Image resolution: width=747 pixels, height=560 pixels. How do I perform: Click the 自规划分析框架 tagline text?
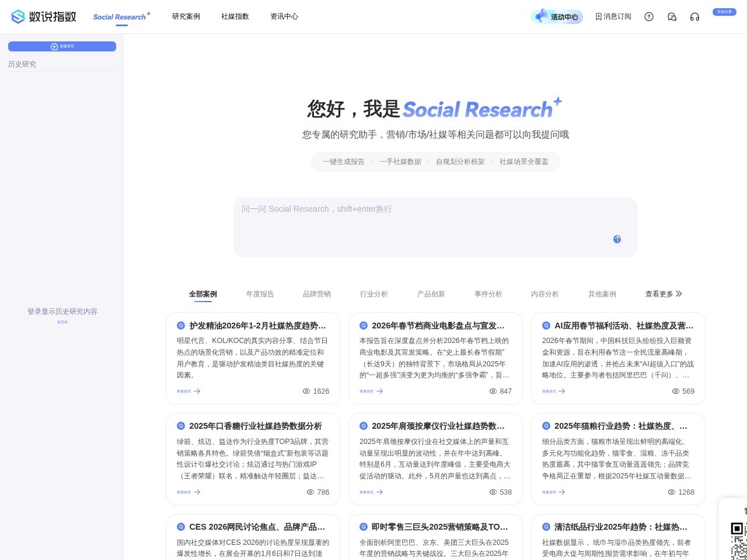(460, 162)
